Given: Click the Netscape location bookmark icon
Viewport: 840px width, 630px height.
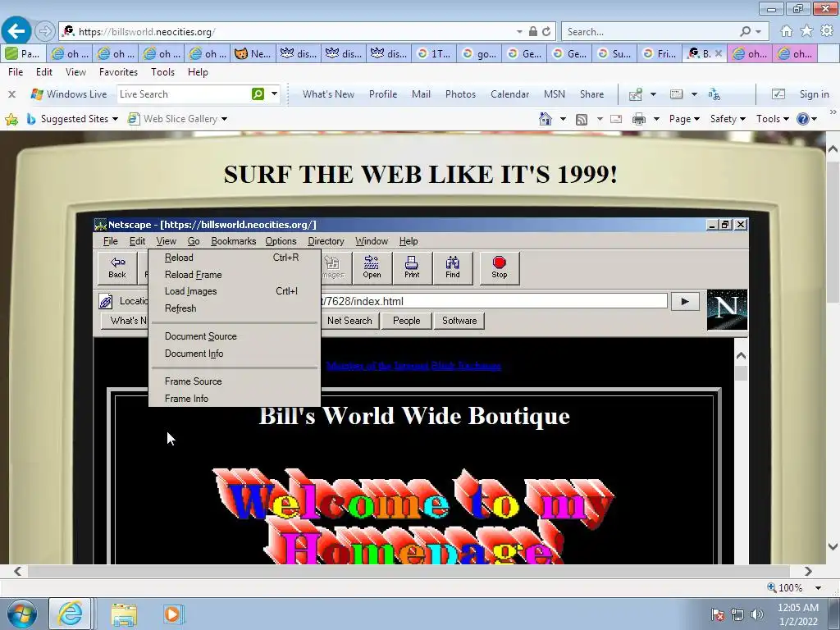Looking at the screenshot, I should [106, 301].
